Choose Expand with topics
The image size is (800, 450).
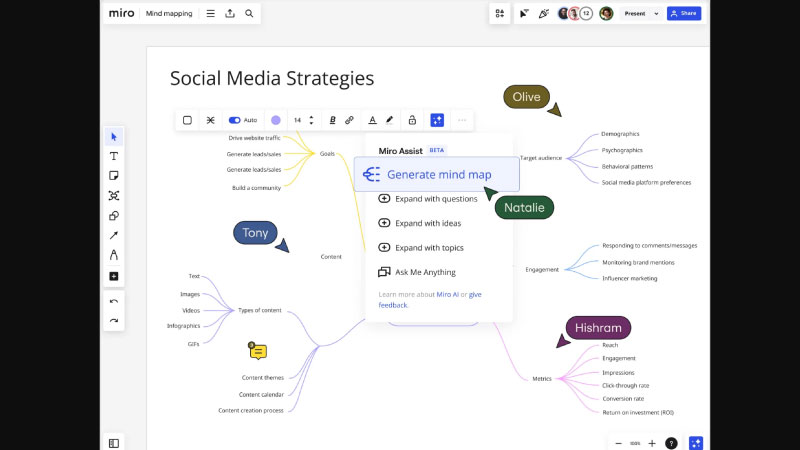click(x=421, y=248)
